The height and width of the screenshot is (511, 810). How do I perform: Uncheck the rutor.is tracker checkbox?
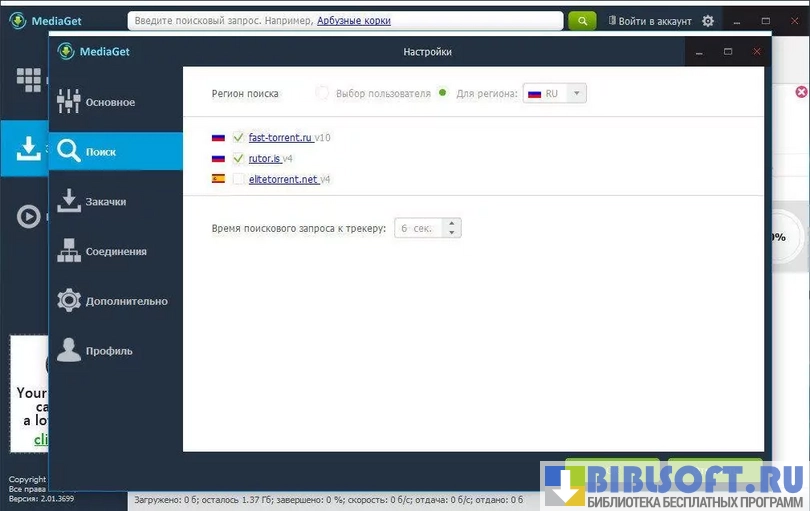tap(238, 158)
